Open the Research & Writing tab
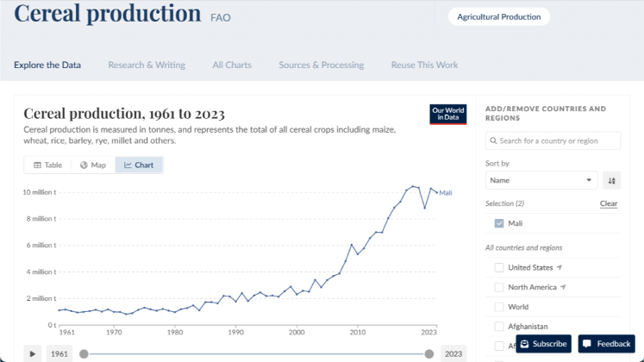The image size is (644, 362). [x=147, y=65]
